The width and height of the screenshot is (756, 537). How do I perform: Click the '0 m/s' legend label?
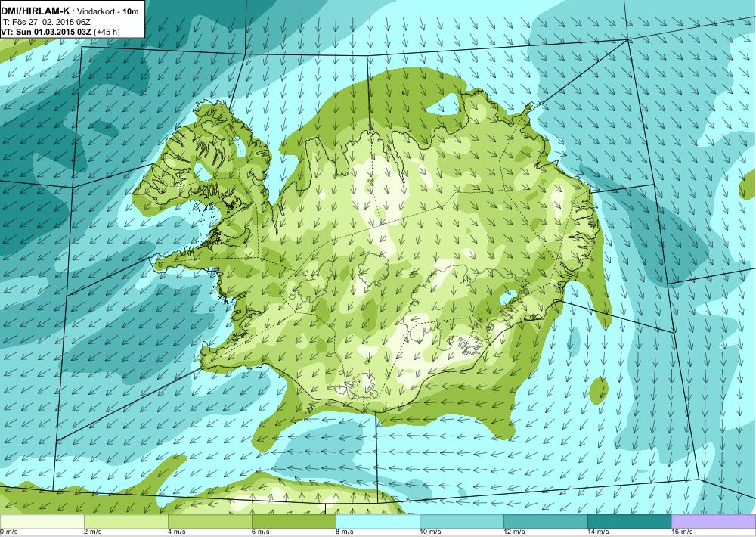(8, 532)
